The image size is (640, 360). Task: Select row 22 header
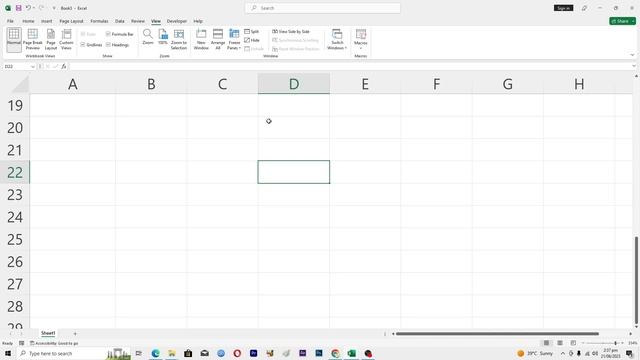point(15,172)
